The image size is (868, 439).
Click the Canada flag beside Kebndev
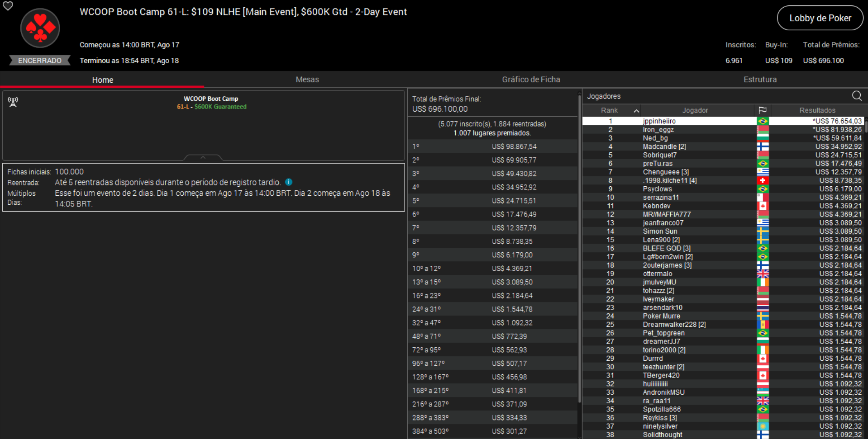pos(763,206)
